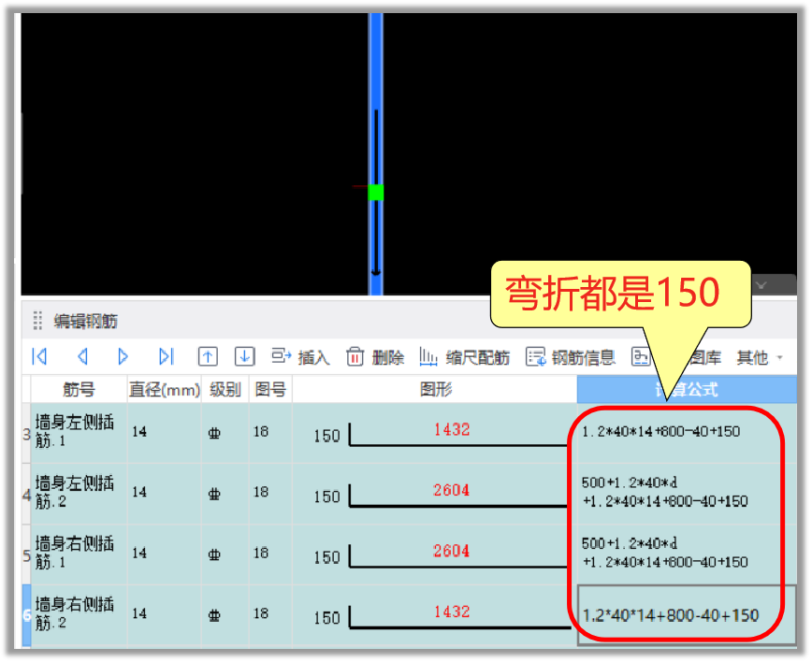Jump to first rebar record
812x662 pixels.
tap(39, 357)
